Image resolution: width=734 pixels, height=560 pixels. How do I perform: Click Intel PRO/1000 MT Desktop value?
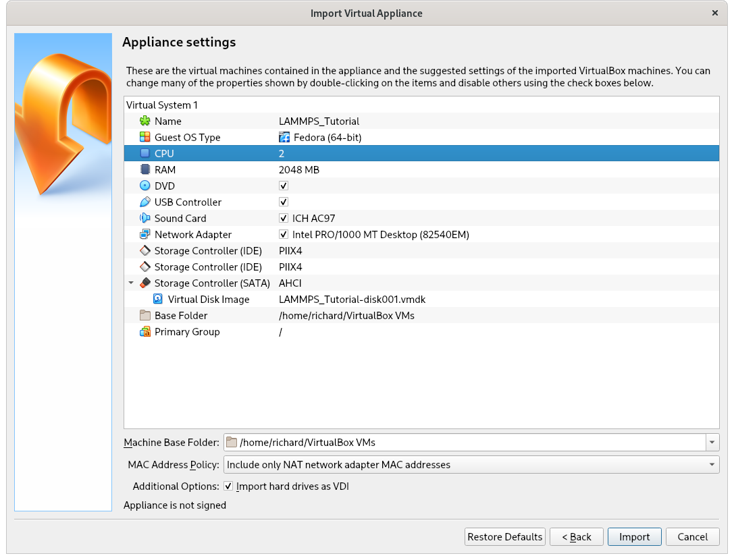point(381,234)
